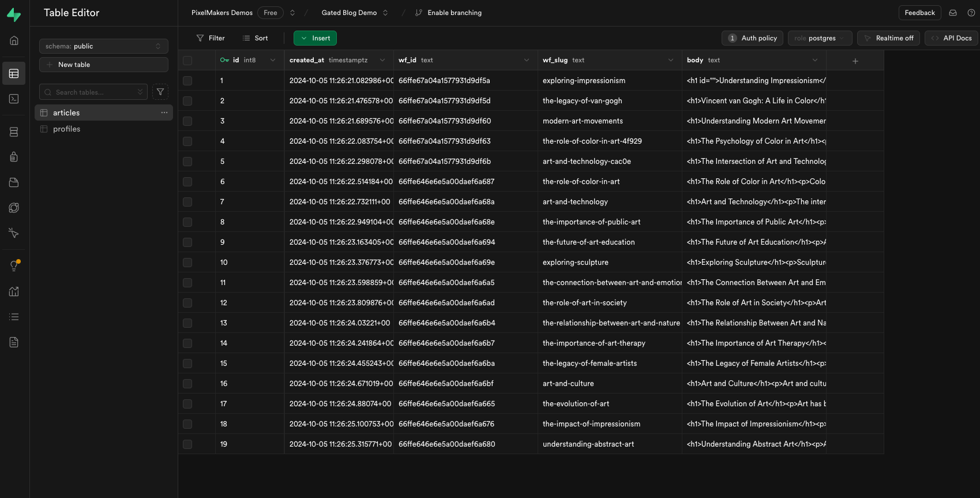Screen dimensions: 980x498
Task: Open the organization switcher next to Free
Action: [292, 13]
